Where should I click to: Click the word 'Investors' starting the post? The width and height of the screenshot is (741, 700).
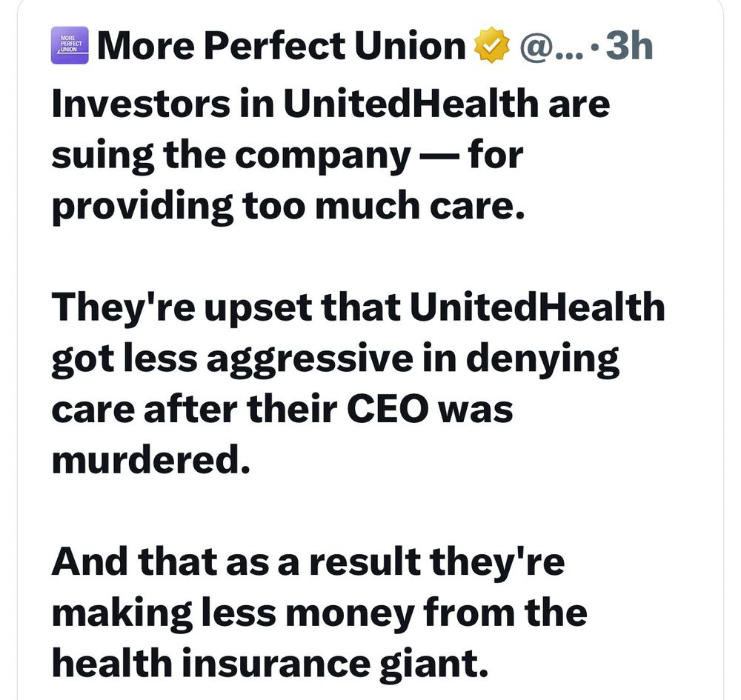(141, 104)
